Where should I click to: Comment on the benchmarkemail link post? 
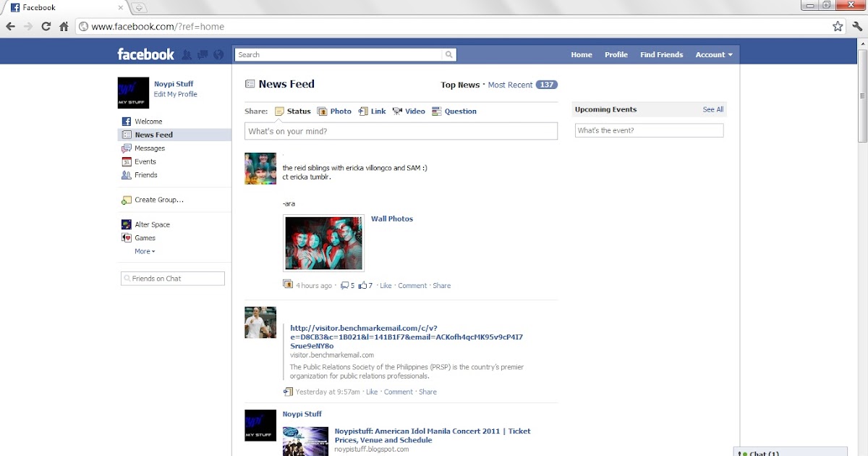pos(399,392)
